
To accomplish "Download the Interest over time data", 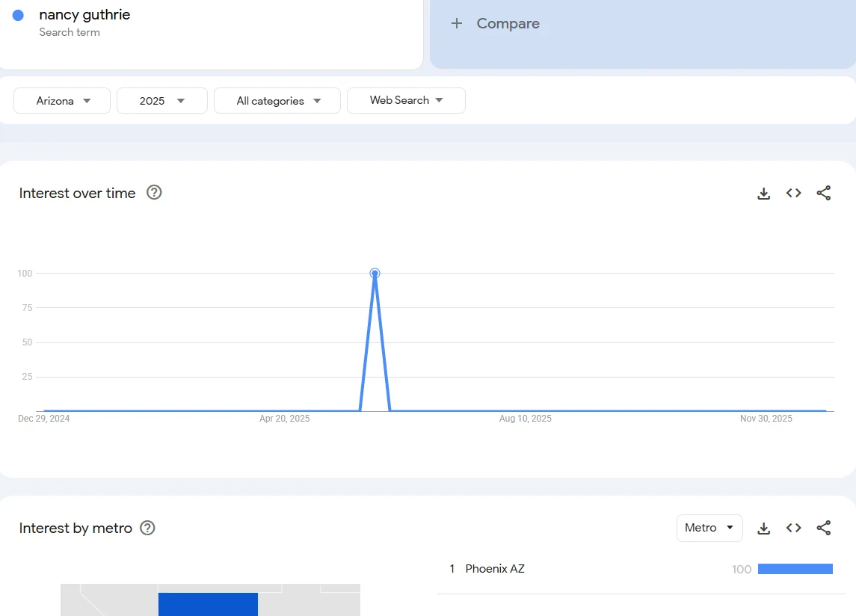I will [763, 194].
